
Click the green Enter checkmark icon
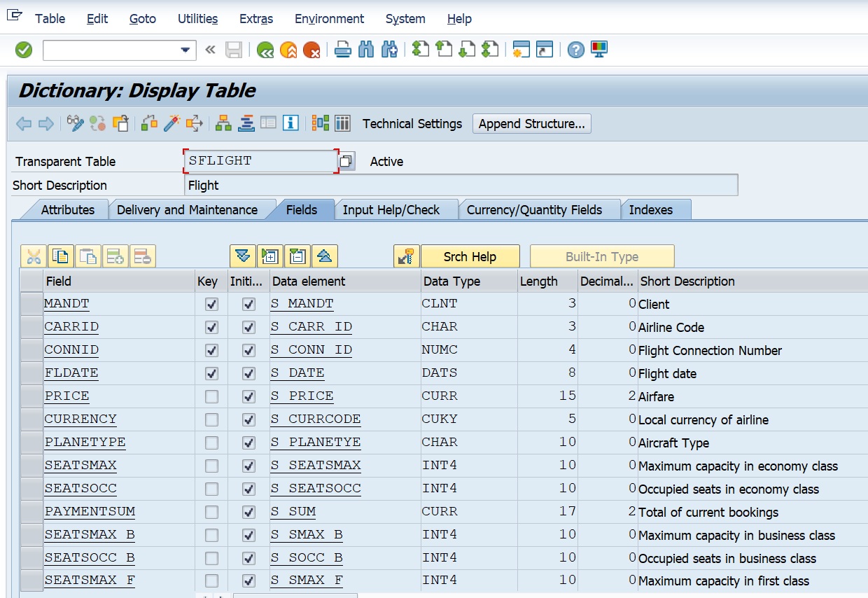tap(24, 50)
